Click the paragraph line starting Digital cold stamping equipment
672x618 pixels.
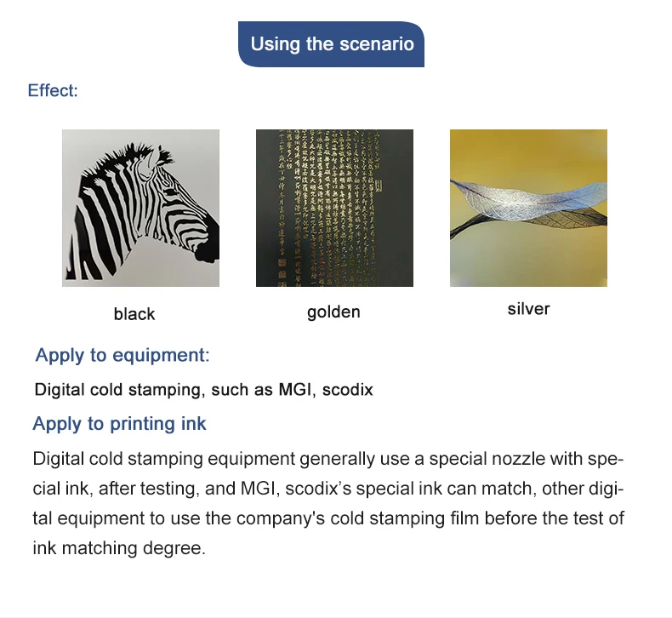[328, 459]
